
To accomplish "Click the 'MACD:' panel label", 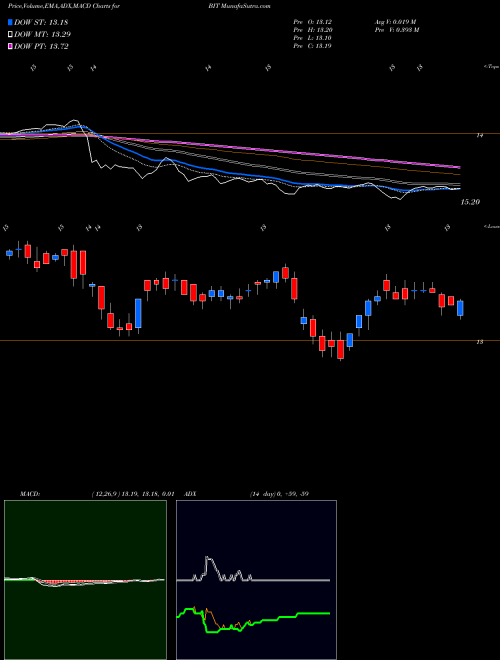I will point(29,494).
